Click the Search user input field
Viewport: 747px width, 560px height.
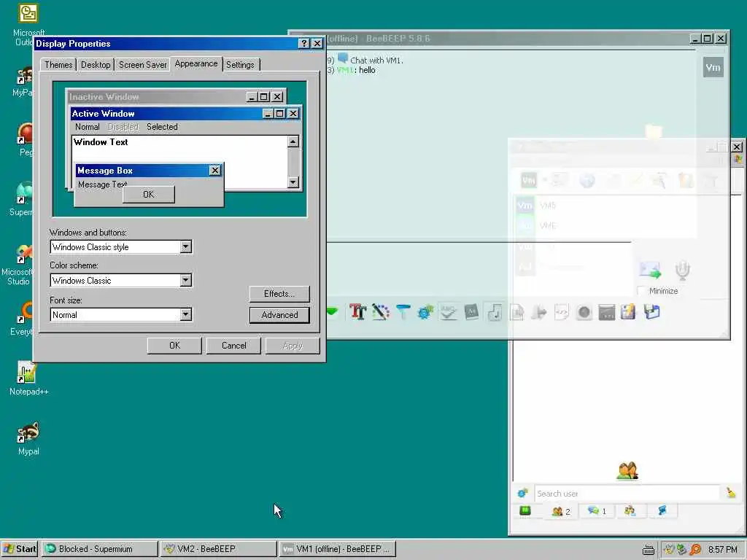click(x=627, y=494)
